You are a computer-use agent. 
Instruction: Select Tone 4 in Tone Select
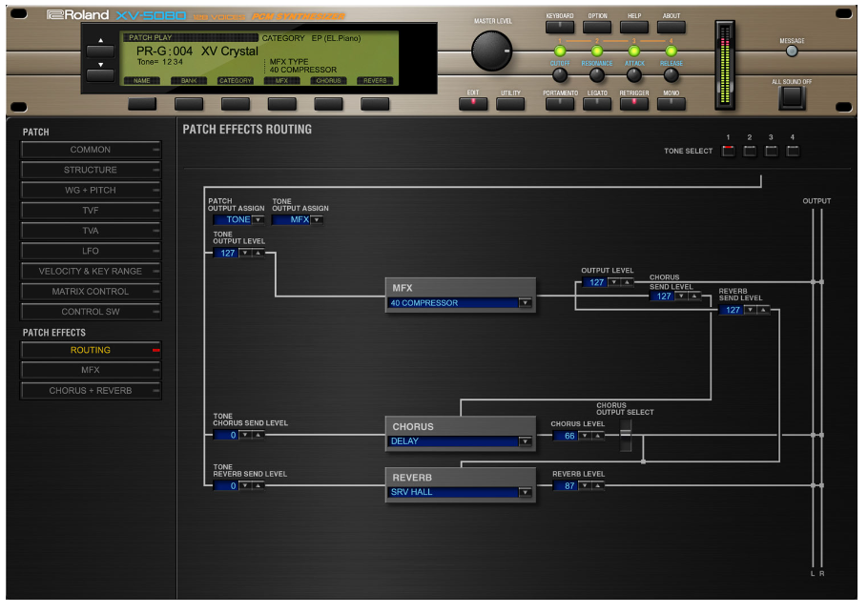coord(793,151)
